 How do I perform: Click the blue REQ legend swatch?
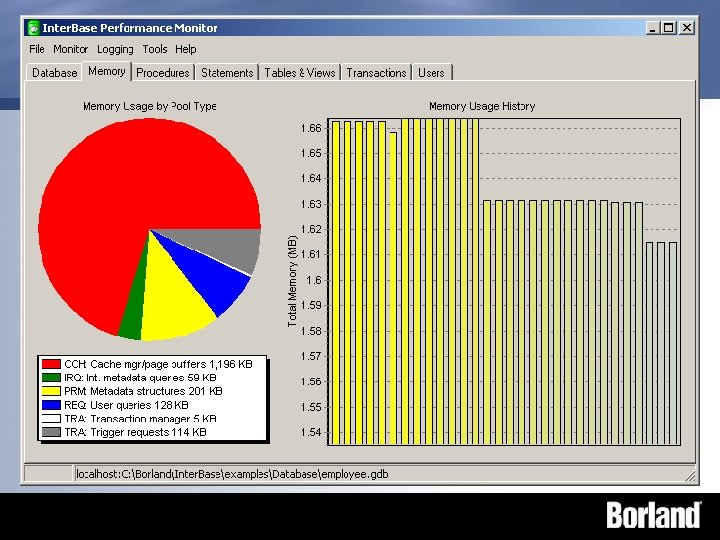[x=51, y=405]
